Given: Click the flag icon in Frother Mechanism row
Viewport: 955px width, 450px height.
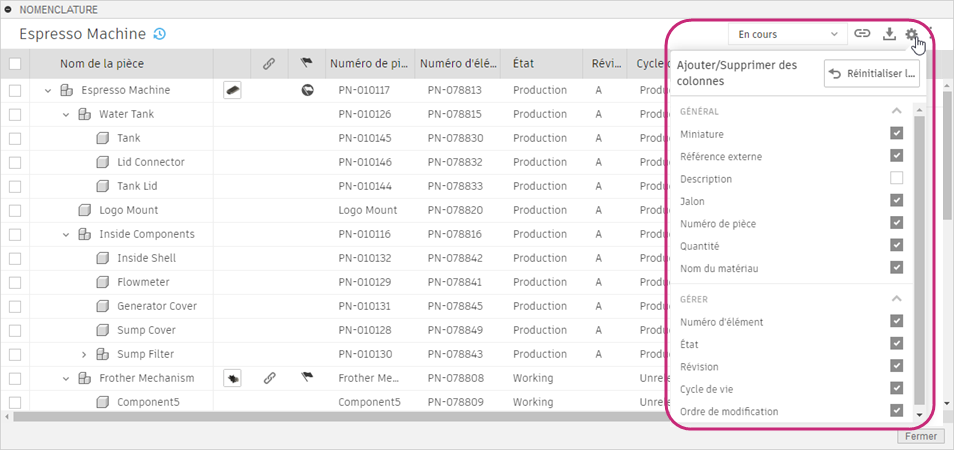Looking at the screenshot, I should click(307, 378).
